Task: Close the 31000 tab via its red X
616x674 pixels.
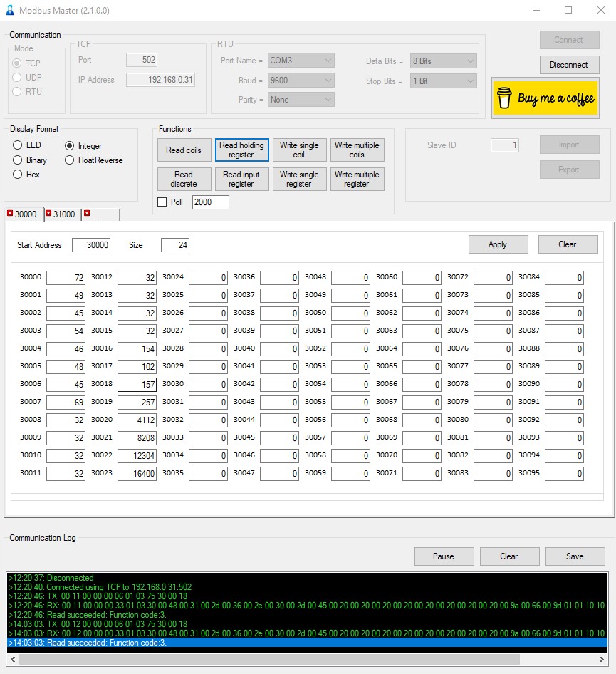Action: [48, 214]
